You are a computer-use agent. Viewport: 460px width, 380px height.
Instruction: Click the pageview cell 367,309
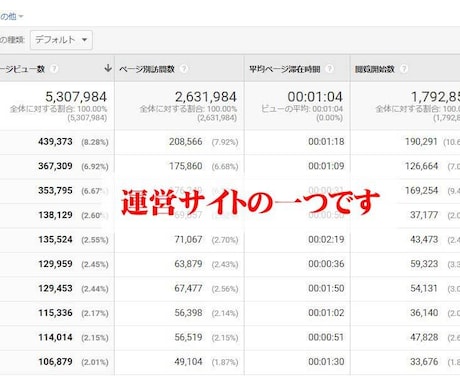click(x=55, y=166)
